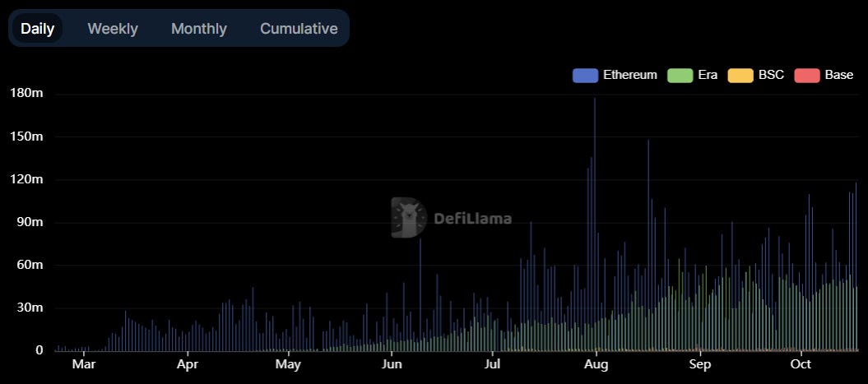Click the blue Ethereum legend swatch
Viewport: 868px width, 384px height.
584,76
